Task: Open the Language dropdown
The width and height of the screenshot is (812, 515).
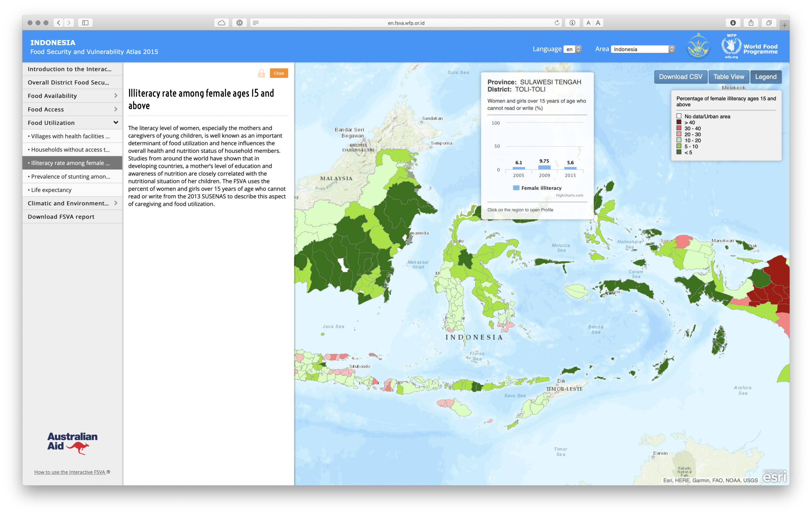Action: click(572, 49)
